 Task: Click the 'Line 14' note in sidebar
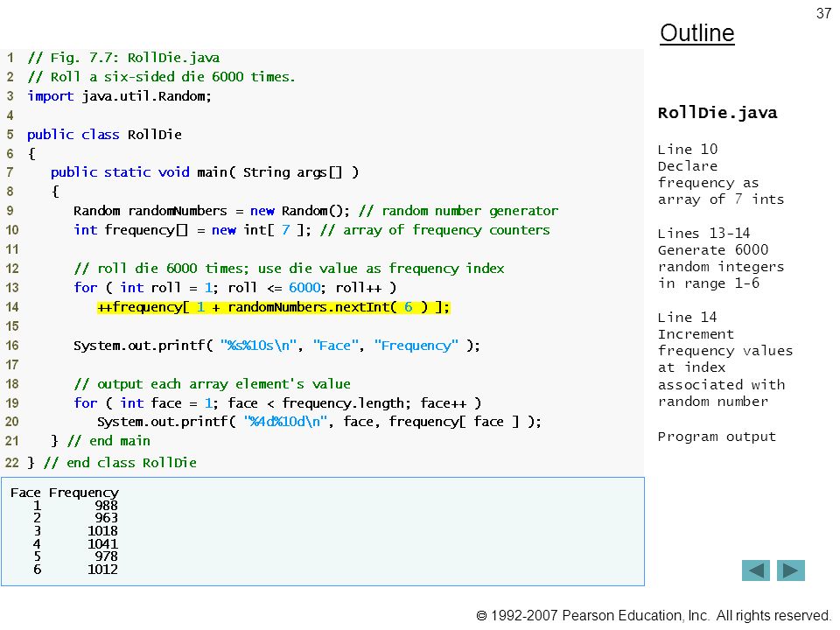coord(688,318)
